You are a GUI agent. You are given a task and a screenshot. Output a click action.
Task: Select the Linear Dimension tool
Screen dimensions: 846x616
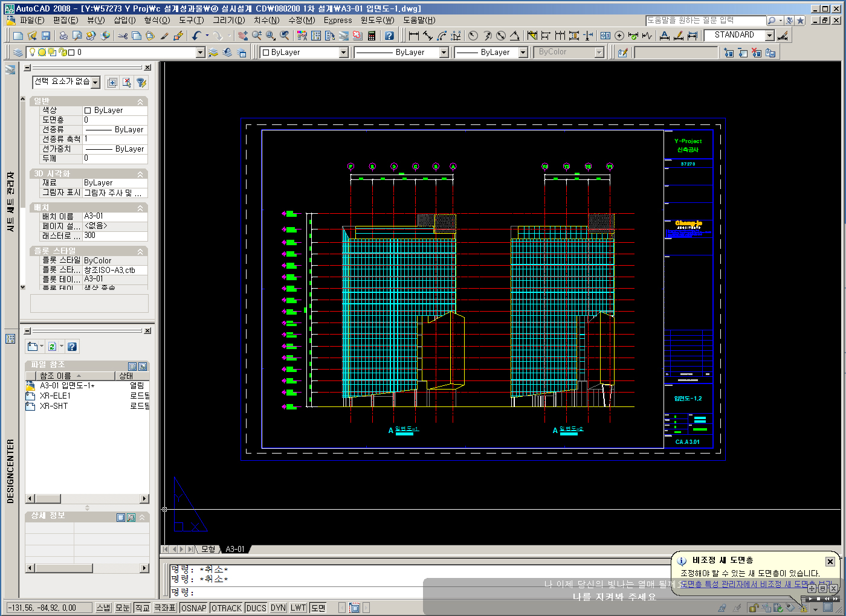[x=414, y=36]
